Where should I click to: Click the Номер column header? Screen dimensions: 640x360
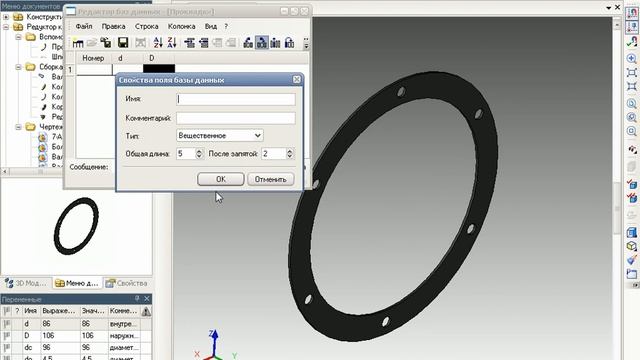93,58
